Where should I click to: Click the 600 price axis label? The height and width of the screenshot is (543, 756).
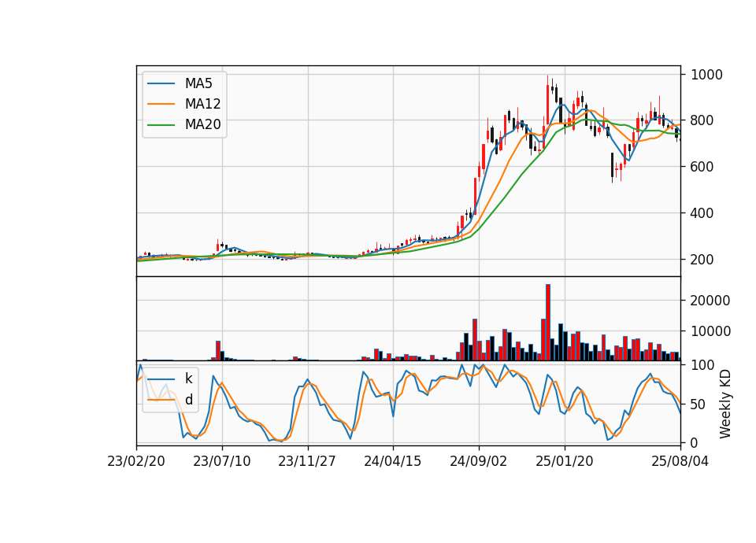702,167
